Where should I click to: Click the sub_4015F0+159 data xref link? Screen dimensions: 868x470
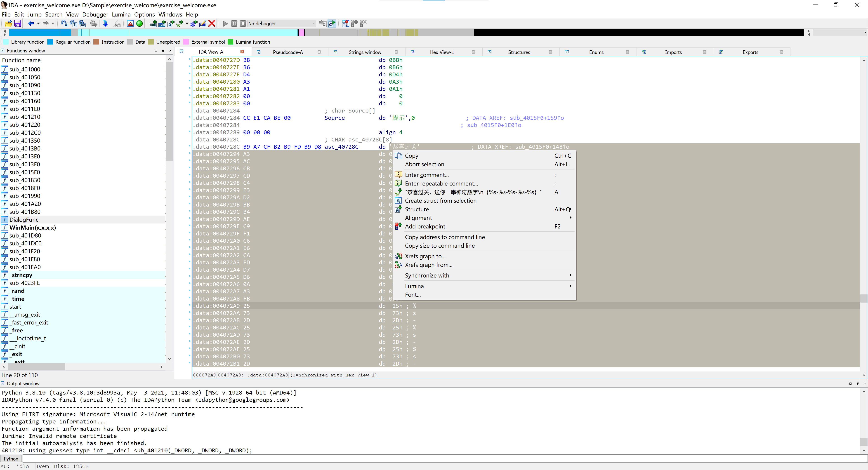pyautogui.click(x=537, y=118)
